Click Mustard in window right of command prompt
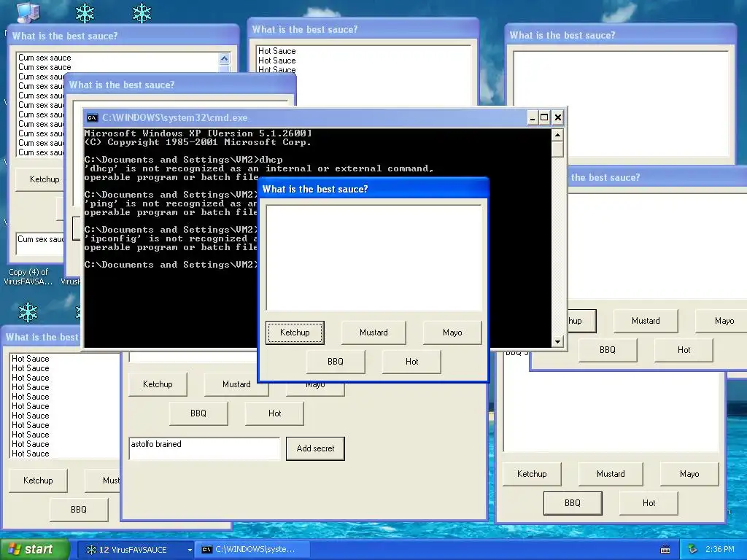Screen dimensions: 747x560 pyautogui.click(x=646, y=321)
